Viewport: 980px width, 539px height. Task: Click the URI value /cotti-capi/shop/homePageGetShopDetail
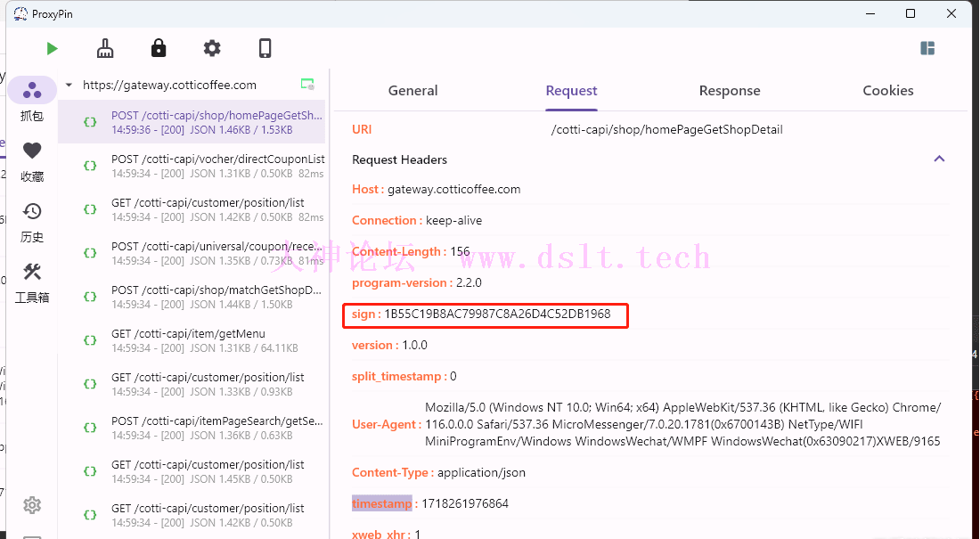click(667, 129)
